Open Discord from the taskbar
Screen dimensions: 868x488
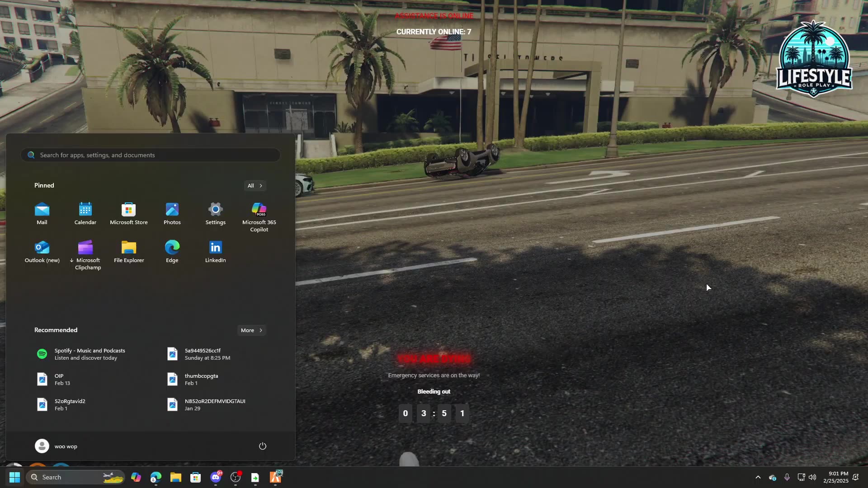point(216,477)
